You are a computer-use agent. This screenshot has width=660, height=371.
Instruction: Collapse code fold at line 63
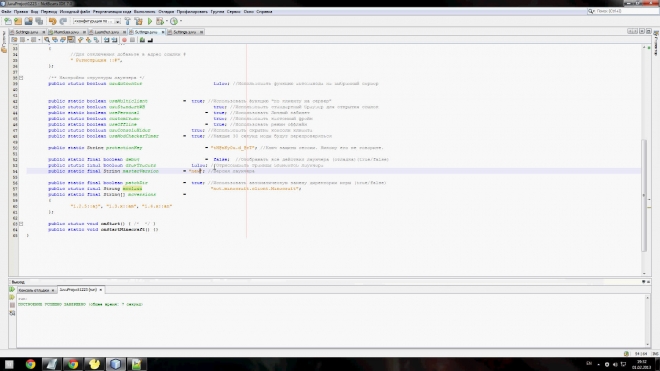[21, 224]
